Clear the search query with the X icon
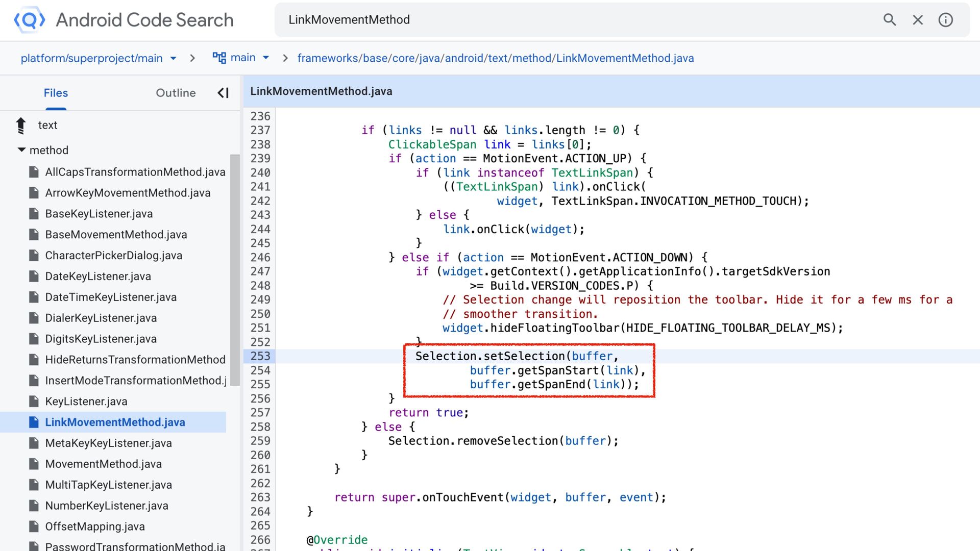Image resolution: width=980 pixels, height=551 pixels. (x=918, y=20)
